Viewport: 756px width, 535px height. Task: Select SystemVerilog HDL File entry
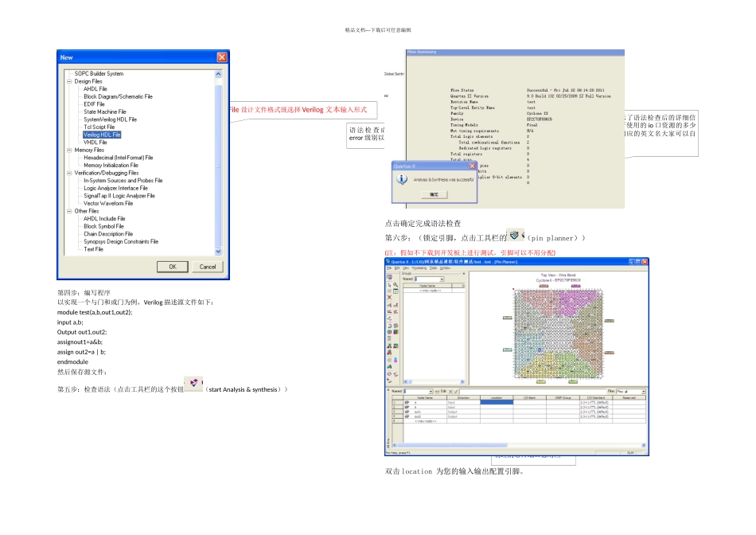[111, 119]
